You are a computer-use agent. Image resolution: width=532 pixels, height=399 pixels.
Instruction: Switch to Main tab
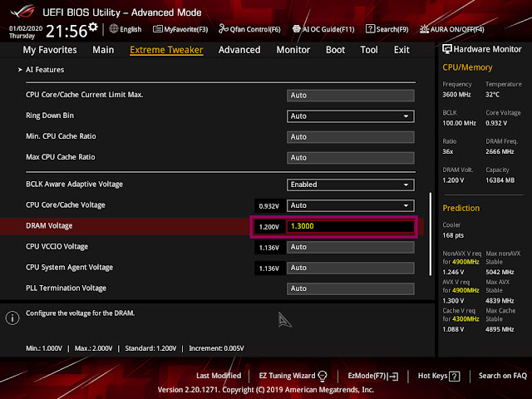point(103,50)
